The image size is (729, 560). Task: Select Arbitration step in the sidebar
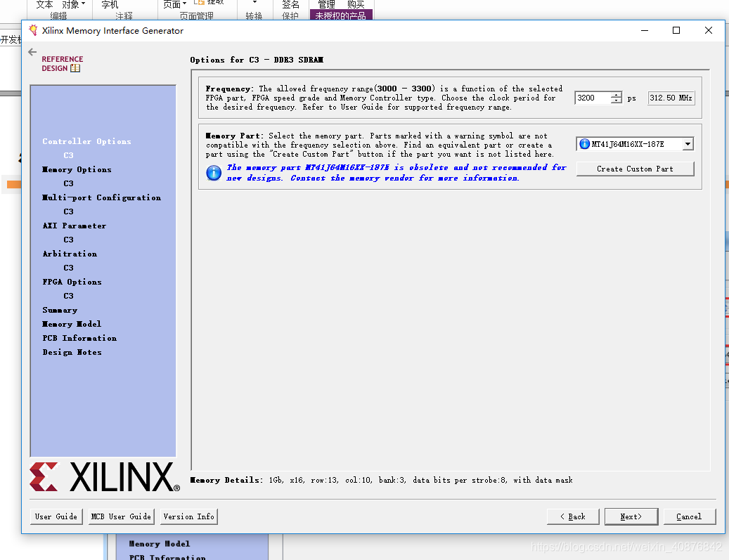pyautogui.click(x=70, y=254)
